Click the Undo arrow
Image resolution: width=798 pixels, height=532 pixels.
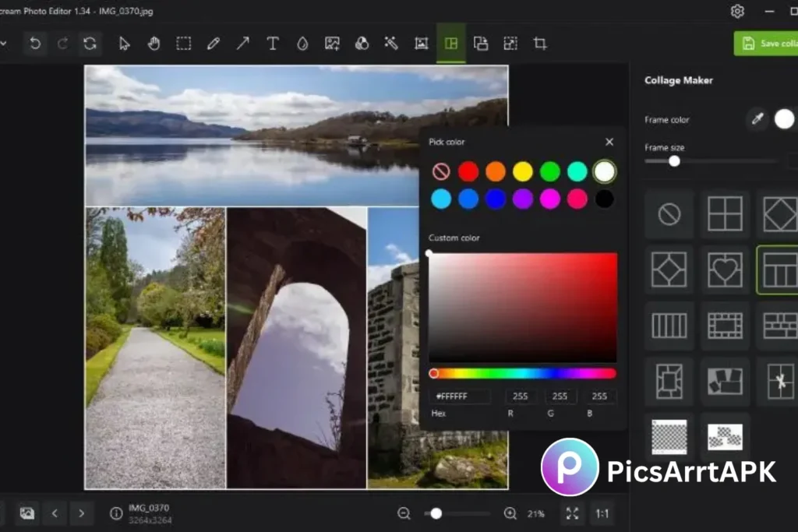tap(34, 44)
